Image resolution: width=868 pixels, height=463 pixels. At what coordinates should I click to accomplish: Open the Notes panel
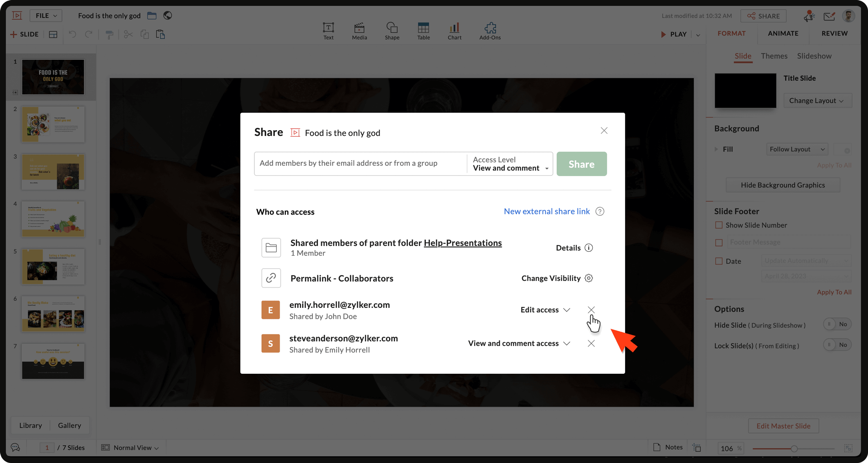[x=668, y=447]
